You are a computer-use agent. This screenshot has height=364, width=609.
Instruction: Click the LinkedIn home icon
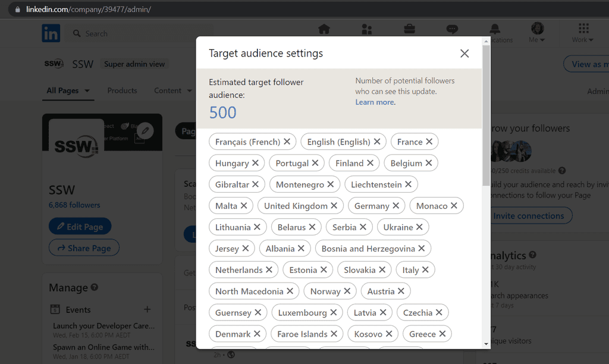[323, 29]
